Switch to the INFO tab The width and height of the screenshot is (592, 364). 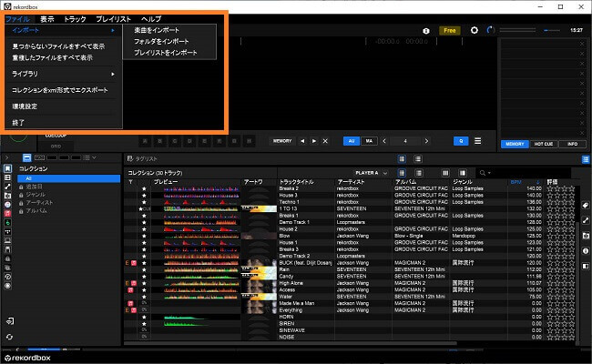click(572, 144)
